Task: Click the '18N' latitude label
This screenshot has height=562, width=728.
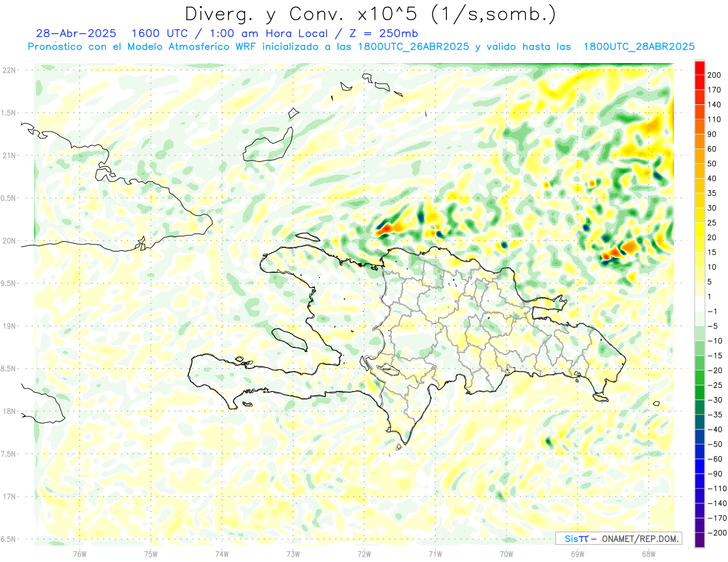Action: 10,412
